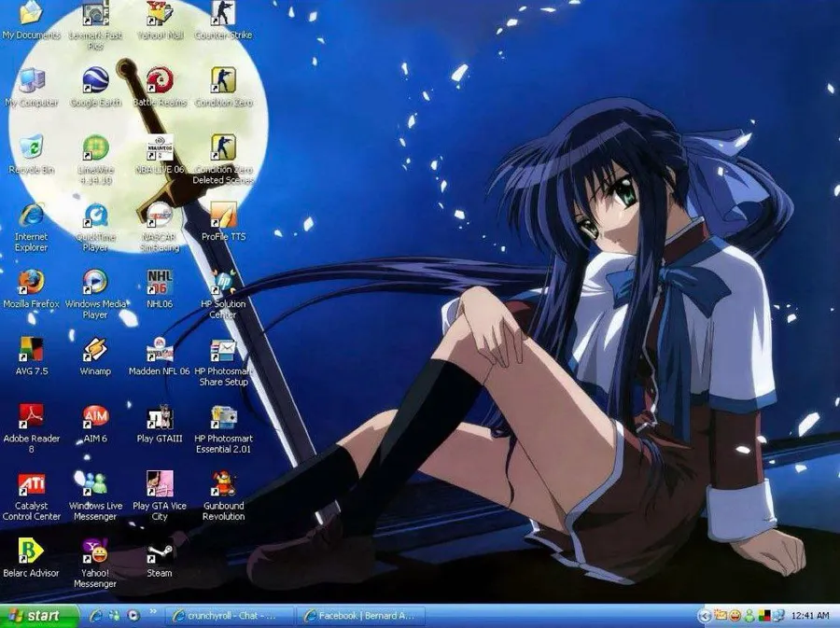
Task: Select the Adobe Reader 8 shortcut
Action: (31, 430)
